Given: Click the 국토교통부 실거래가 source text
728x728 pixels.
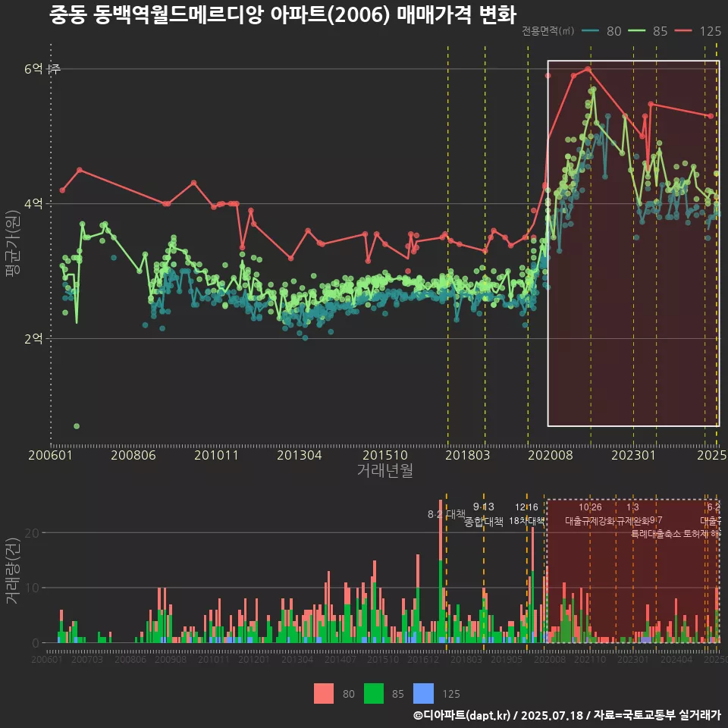Looking at the screenshot, I should [671, 715].
